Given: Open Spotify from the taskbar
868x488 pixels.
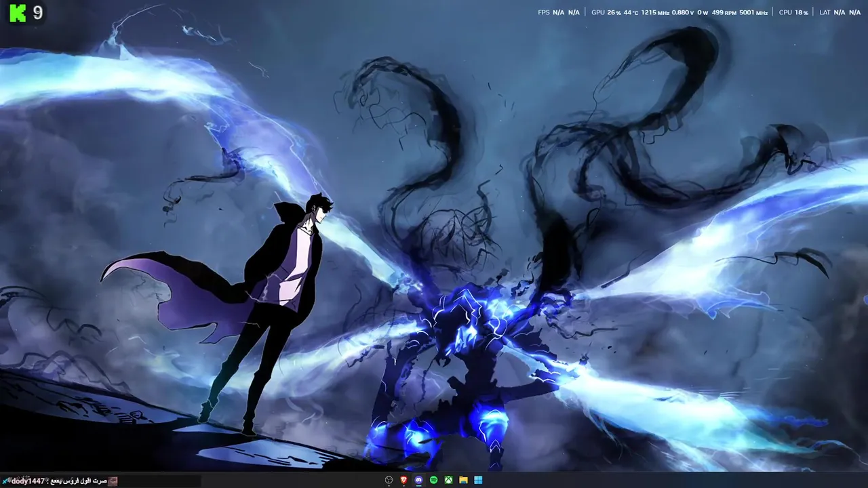Looking at the screenshot, I should [434, 480].
